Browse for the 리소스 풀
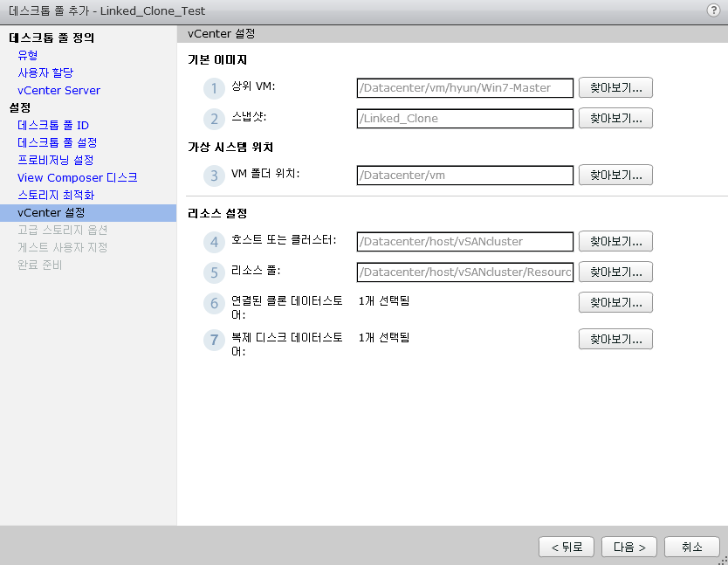The width and height of the screenshot is (728, 565). click(615, 272)
